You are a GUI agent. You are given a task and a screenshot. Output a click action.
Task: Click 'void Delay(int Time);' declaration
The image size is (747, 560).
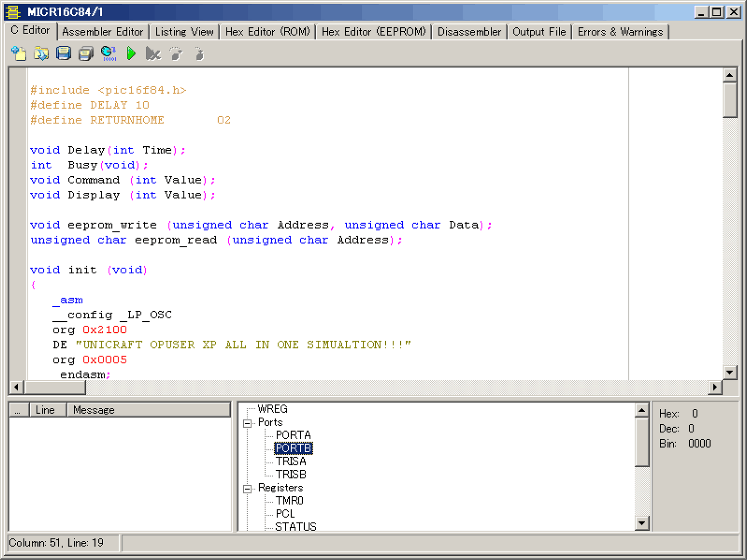tap(108, 150)
